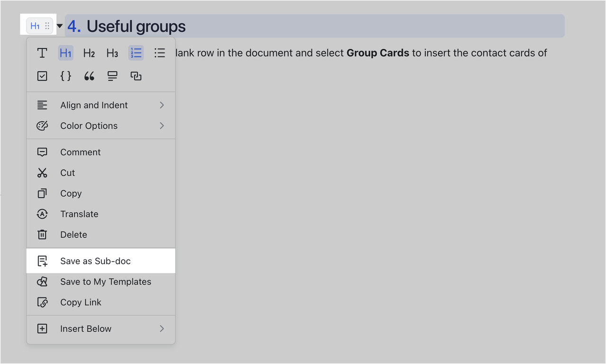This screenshot has height=364, width=606.
Task: Toggle the to-do checkbox block format
Action: pyautogui.click(x=42, y=76)
